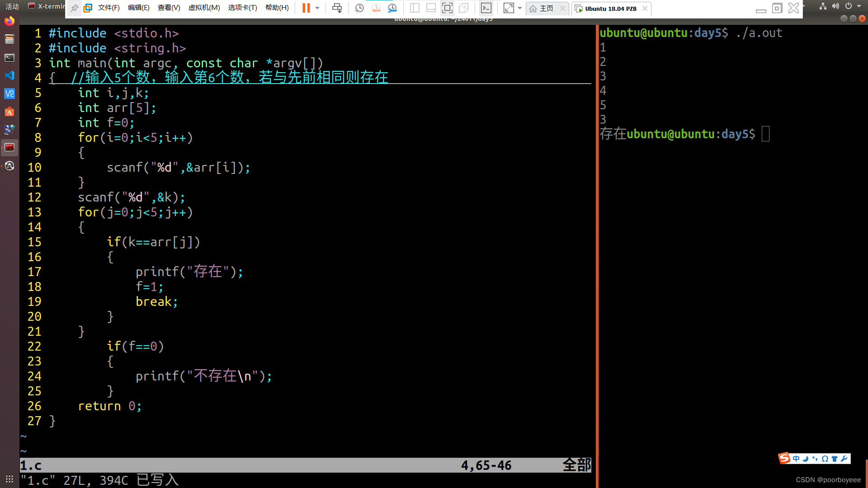
Task: Revert the virtual machine to its snapshot
Action: tap(376, 8)
